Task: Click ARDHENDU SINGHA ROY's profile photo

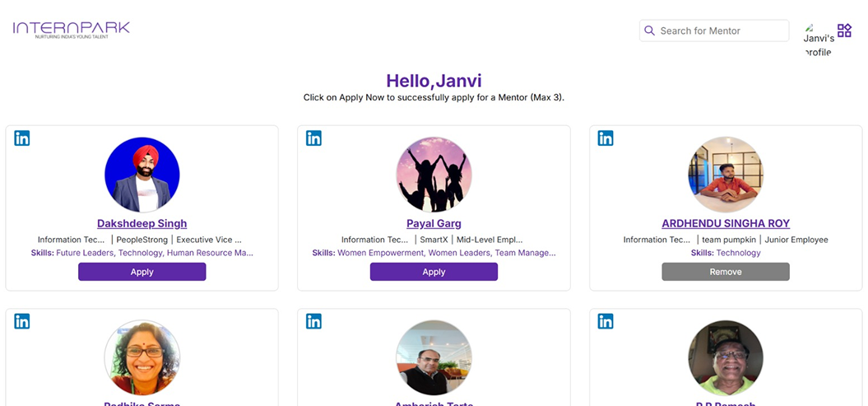Action: (725, 175)
